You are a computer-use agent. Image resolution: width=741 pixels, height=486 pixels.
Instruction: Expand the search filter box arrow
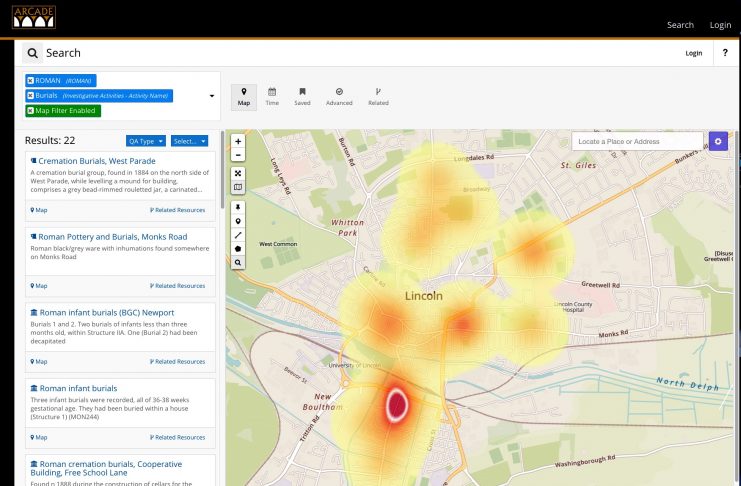point(211,96)
